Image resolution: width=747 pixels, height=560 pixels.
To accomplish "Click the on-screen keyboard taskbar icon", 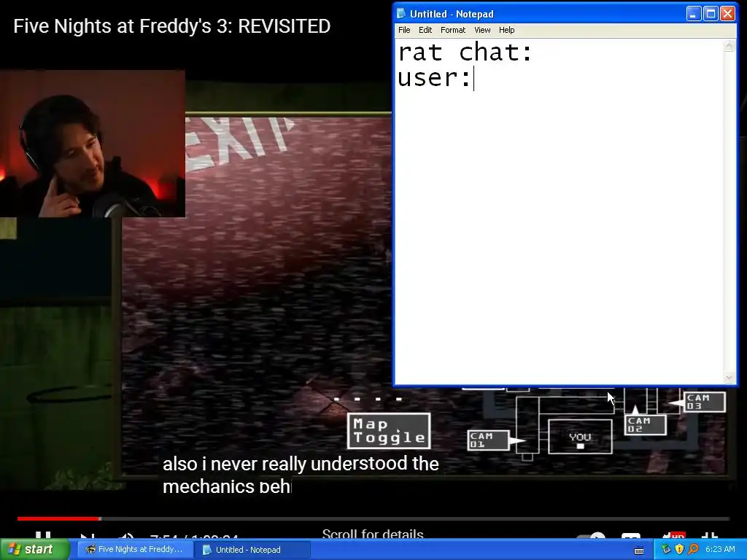I will (x=639, y=551).
